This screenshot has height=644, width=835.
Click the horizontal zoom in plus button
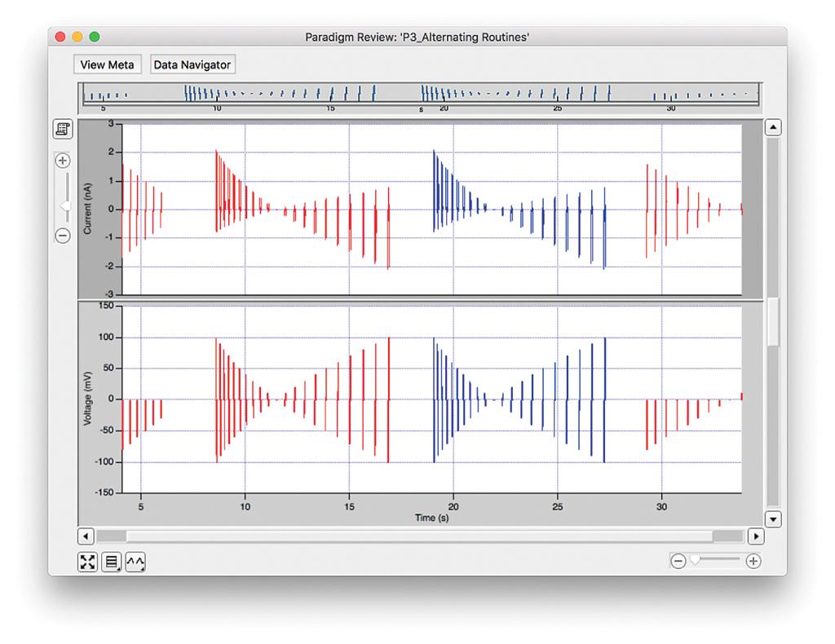click(753, 561)
